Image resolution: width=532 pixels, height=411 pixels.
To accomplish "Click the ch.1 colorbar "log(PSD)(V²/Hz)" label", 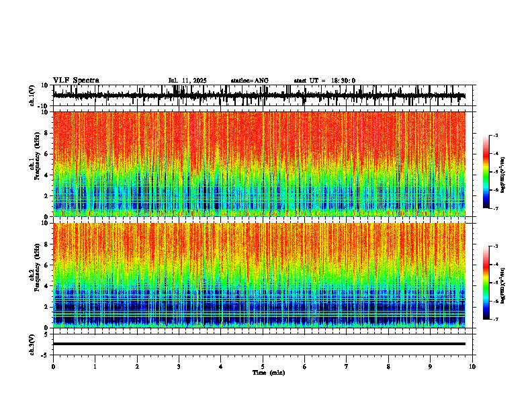I will coord(503,175).
